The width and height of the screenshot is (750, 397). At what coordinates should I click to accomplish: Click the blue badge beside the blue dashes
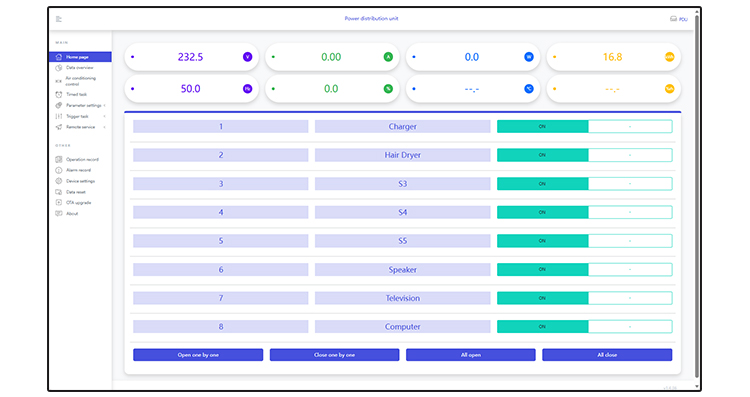(529, 88)
